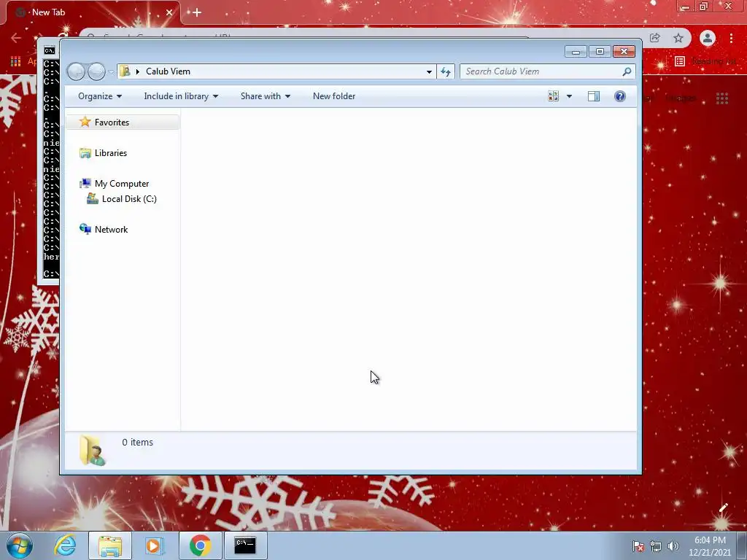This screenshot has width=747, height=560.
Task: Select the Chrome New Tab tab
Action: pos(93,12)
